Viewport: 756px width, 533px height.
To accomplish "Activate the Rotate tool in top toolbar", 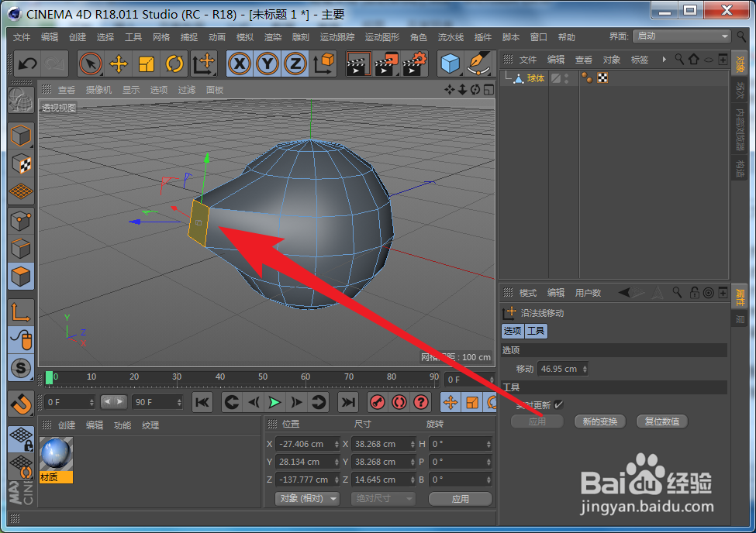I will click(x=174, y=64).
